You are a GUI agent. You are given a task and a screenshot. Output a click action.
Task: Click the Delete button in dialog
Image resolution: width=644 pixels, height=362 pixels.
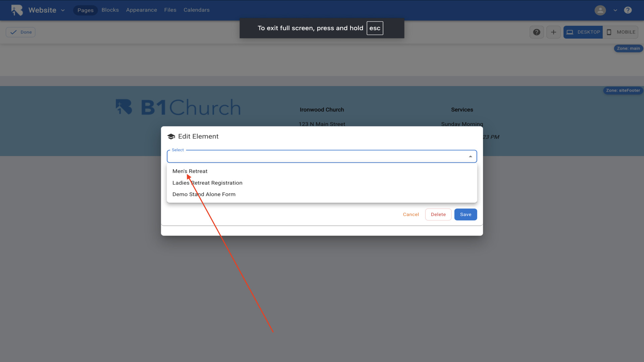coord(438,215)
